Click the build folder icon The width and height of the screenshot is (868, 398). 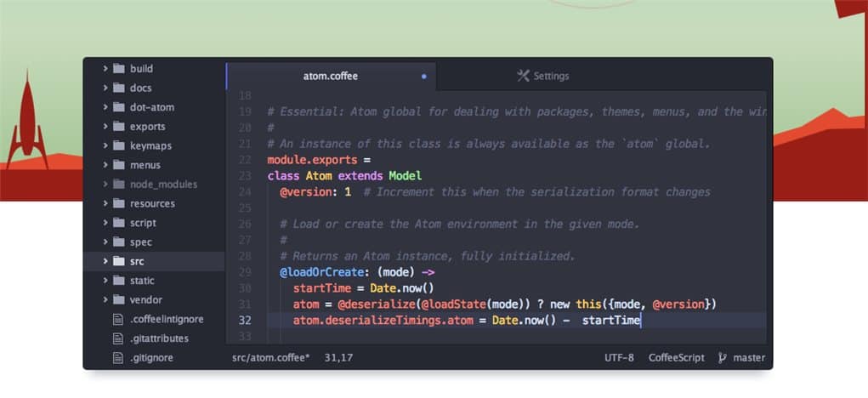coord(118,69)
